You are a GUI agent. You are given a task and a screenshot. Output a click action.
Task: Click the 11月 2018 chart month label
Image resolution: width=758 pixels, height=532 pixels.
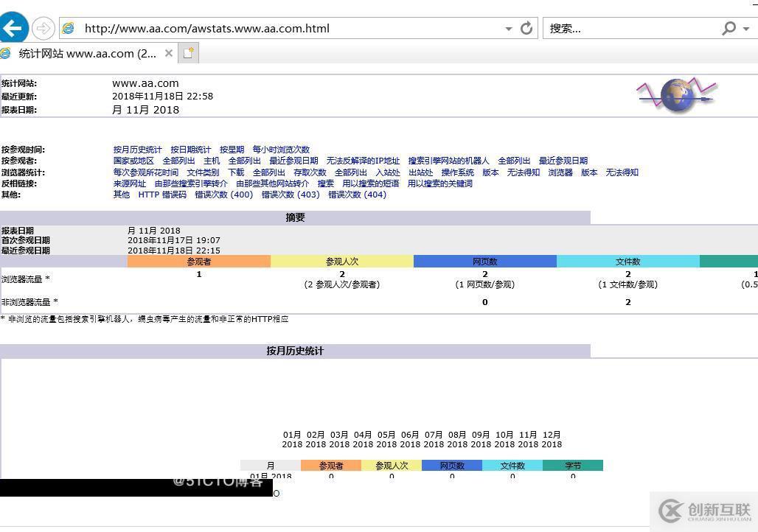click(528, 439)
